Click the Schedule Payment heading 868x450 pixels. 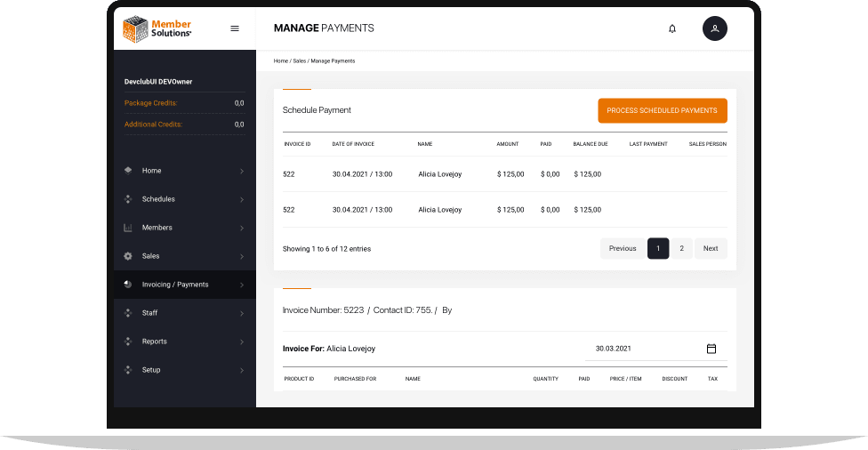pos(317,110)
